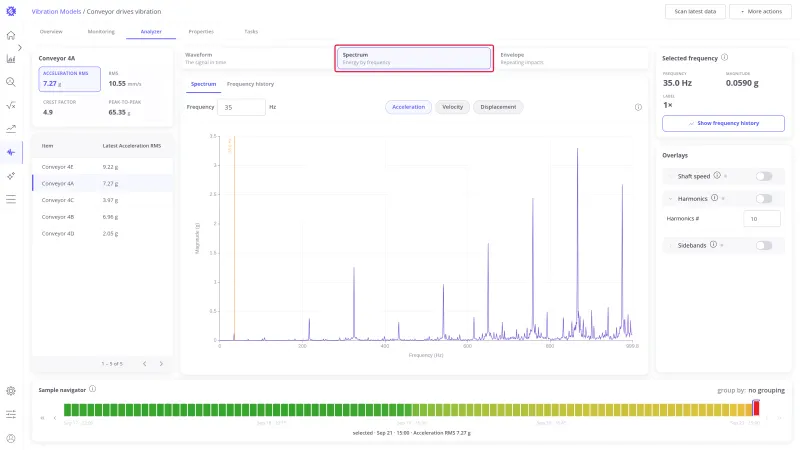
Task: Switch to the Properties tab
Action: click(x=201, y=32)
